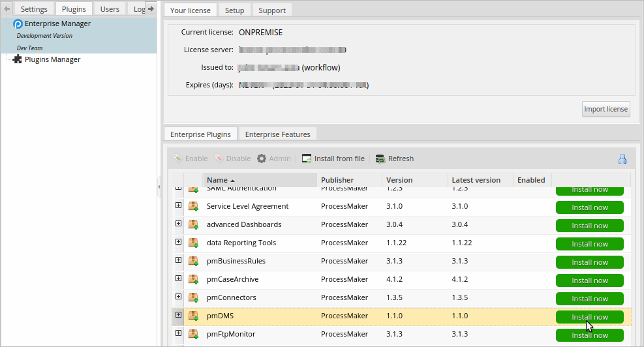Click the pmDMS plugin package icon
This screenshot has width=644, height=347.
193,316
